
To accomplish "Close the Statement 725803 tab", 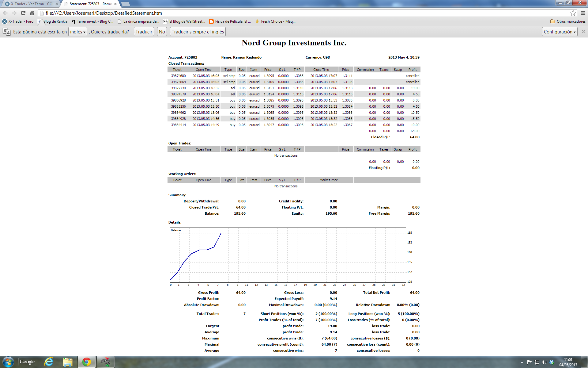I will (115, 4).
